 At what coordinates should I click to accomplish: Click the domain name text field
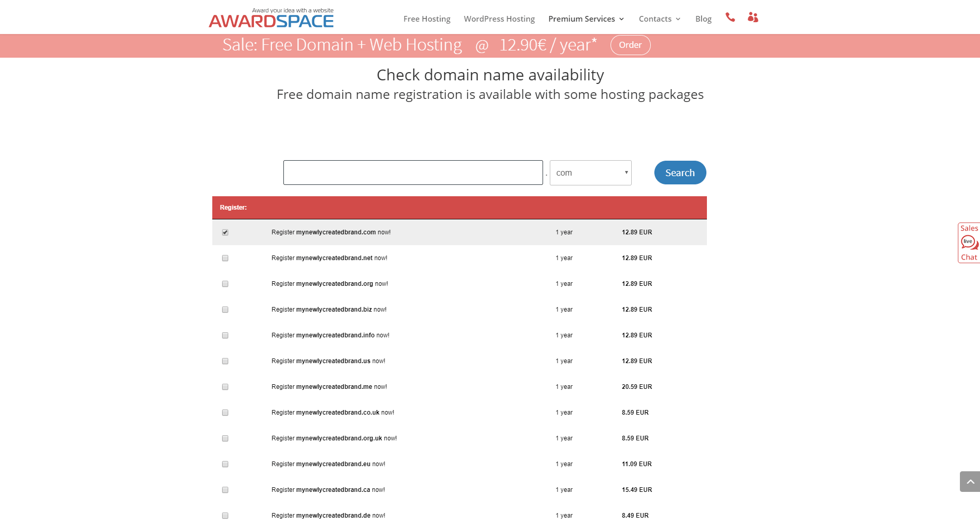point(413,173)
